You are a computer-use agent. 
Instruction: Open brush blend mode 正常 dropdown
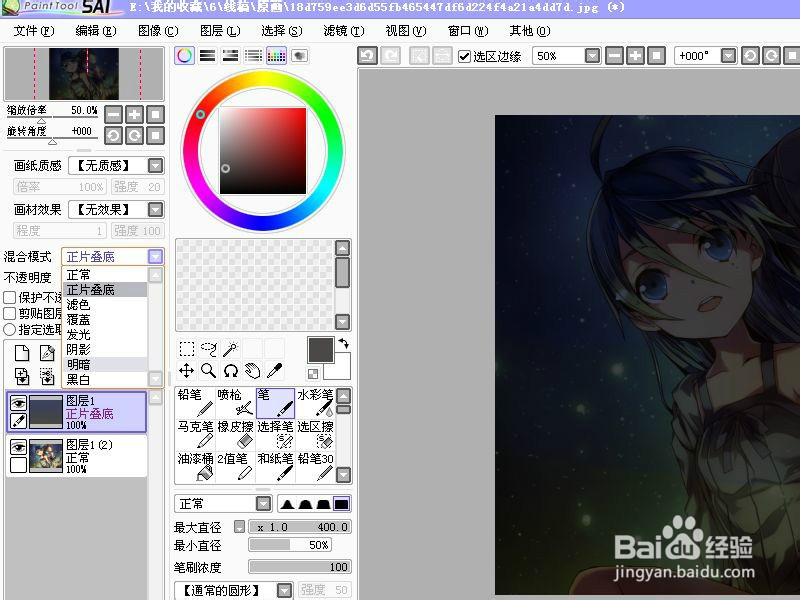[263, 504]
